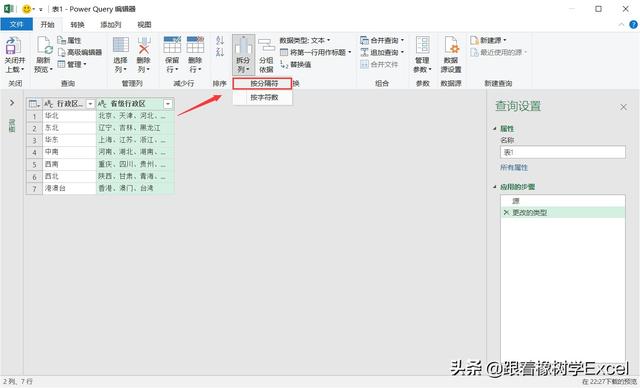The height and width of the screenshot is (388, 640).
Task: Choose By Delimiter (按分隔符) menu option
Action: (x=262, y=84)
